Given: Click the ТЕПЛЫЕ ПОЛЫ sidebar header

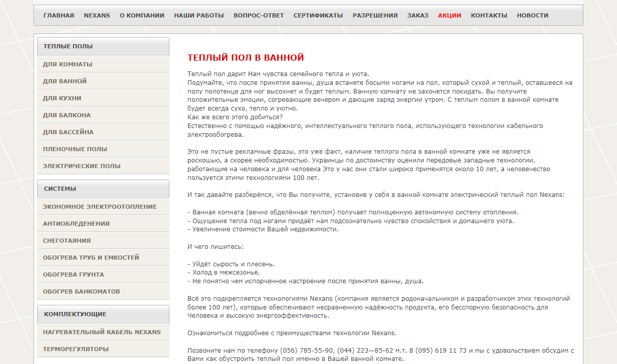Looking at the screenshot, I should point(68,46).
